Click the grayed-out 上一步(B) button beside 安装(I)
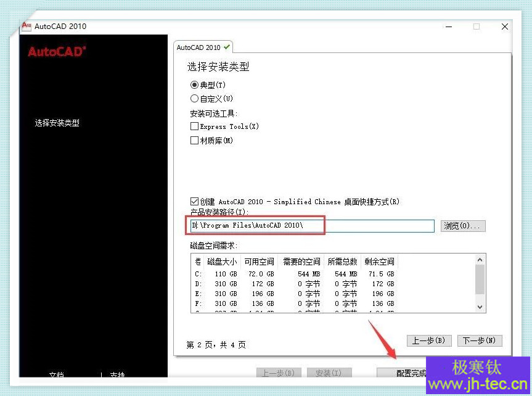The width and height of the screenshot is (532, 396). (279, 373)
